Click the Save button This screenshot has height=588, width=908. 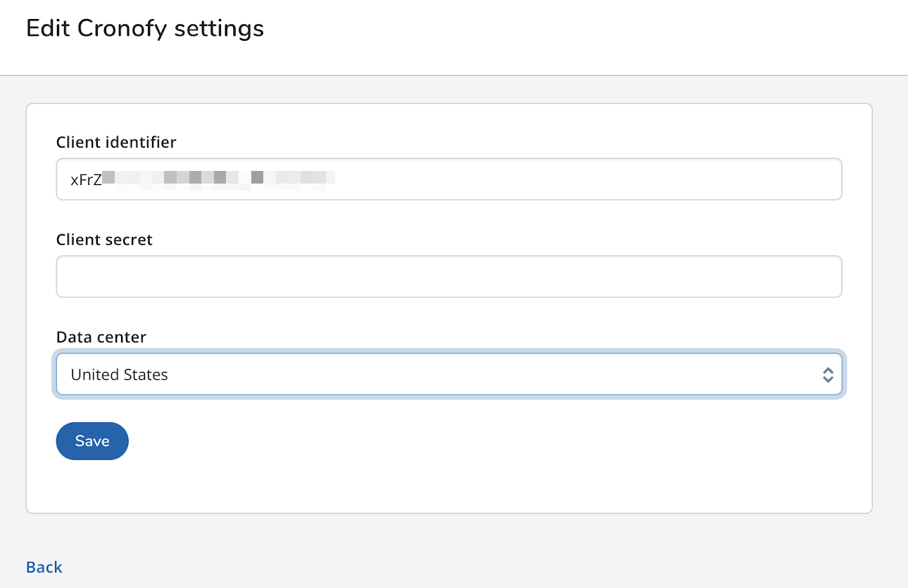(92, 441)
